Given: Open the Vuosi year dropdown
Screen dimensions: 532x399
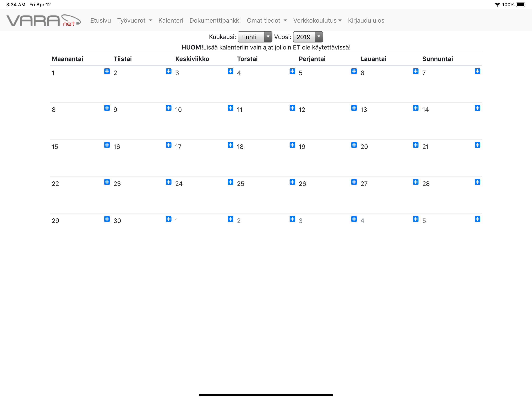Looking at the screenshot, I should pyautogui.click(x=308, y=37).
